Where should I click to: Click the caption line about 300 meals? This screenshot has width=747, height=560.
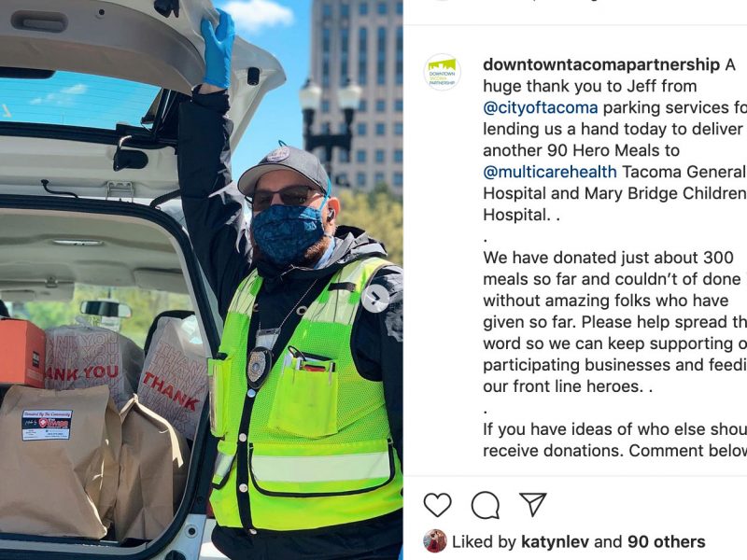[x=608, y=258]
